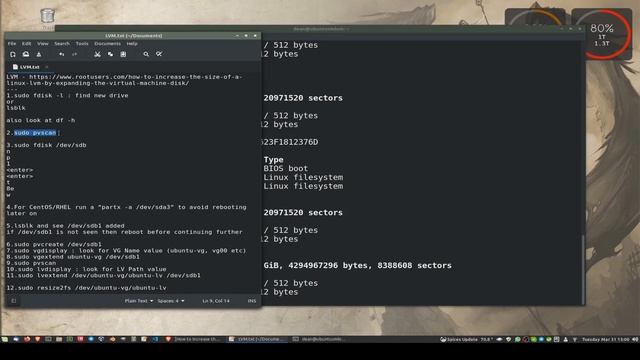Open the Mint menu on the taskbar
The width and height of the screenshot is (640, 360).
(5, 339)
